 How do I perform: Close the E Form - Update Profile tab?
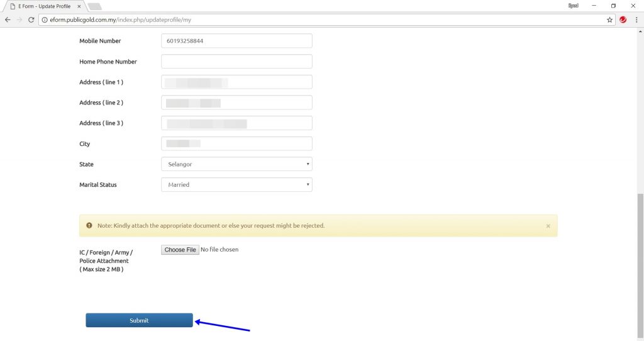(x=79, y=6)
